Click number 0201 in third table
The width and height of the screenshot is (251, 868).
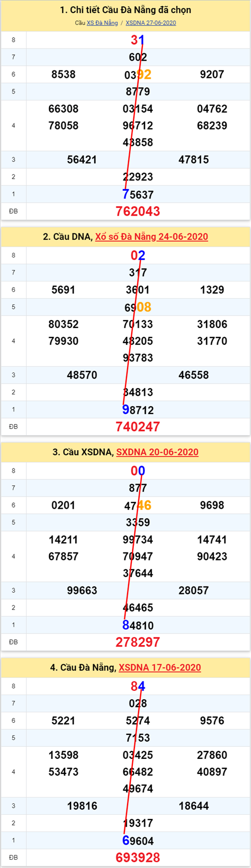63,506
